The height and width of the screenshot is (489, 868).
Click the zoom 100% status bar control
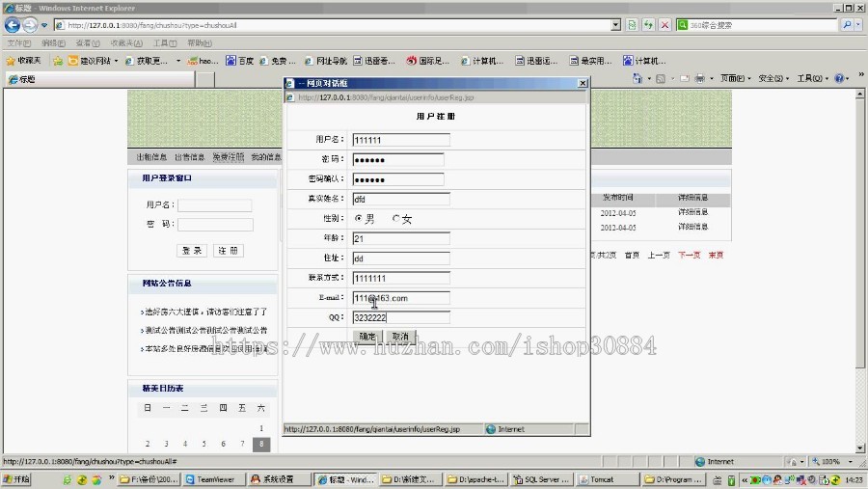click(x=826, y=461)
